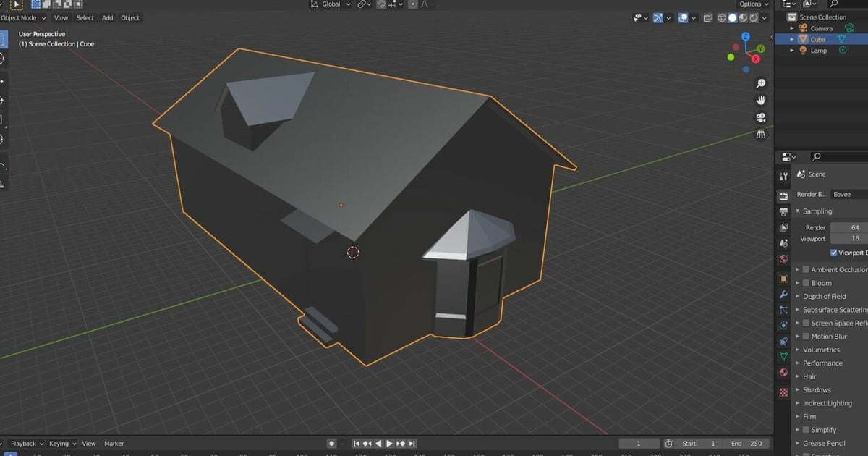Click the zoom magnifier icon in viewport

click(x=760, y=84)
